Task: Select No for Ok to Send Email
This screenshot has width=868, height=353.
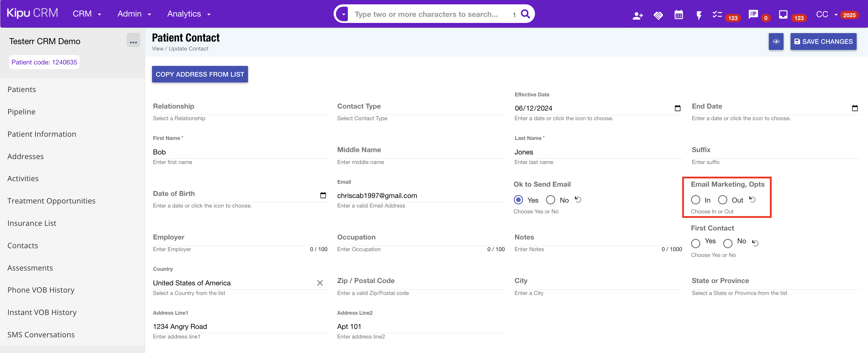Action: pos(551,200)
